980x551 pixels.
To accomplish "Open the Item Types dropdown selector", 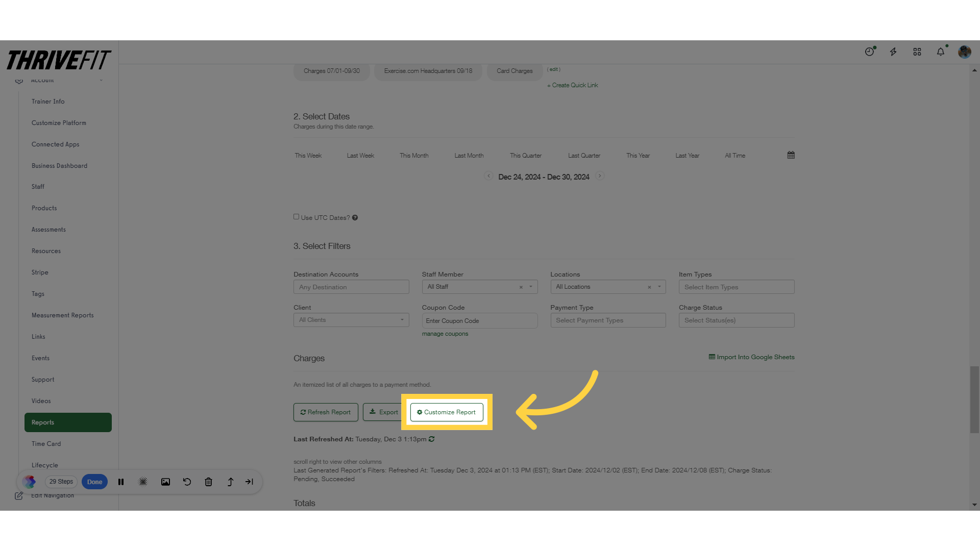I will 737,287.
